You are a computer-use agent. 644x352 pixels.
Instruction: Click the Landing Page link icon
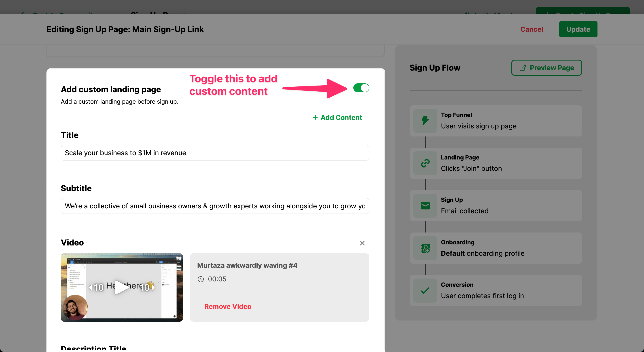click(425, 163)
